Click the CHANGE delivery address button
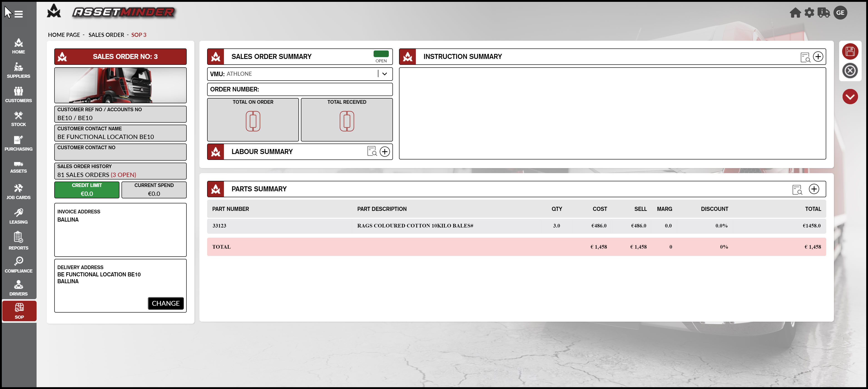 coord(165,303)
